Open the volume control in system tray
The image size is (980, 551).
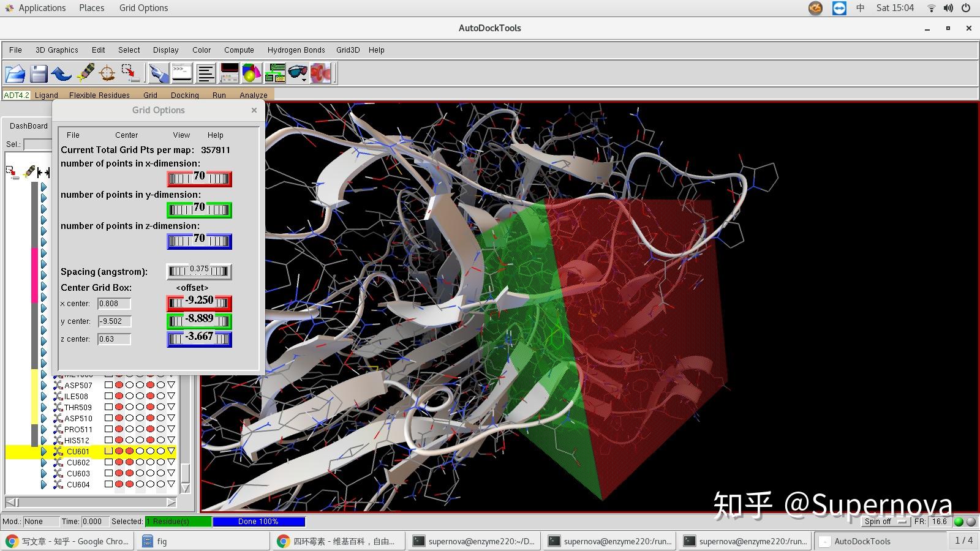tap(948, 8)
